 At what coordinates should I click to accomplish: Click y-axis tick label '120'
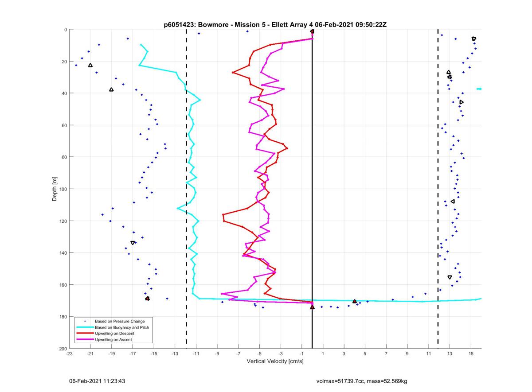[x=63, y=221]
